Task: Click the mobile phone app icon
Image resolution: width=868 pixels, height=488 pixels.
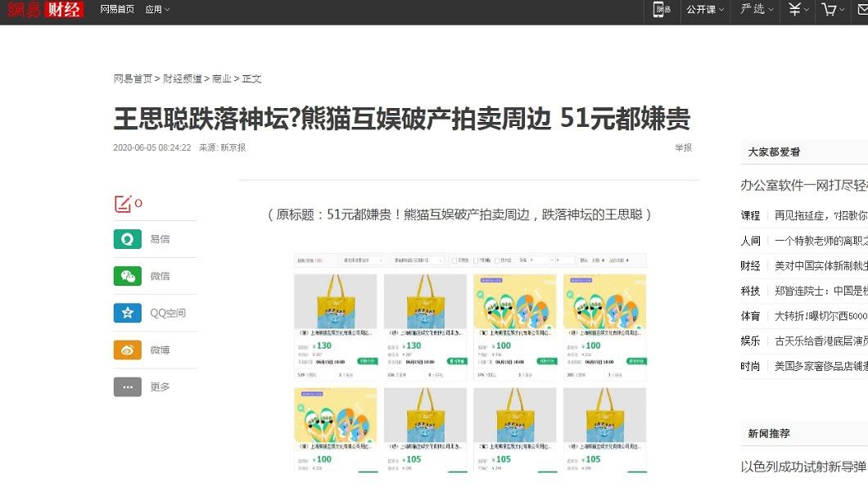Action: 661,9
